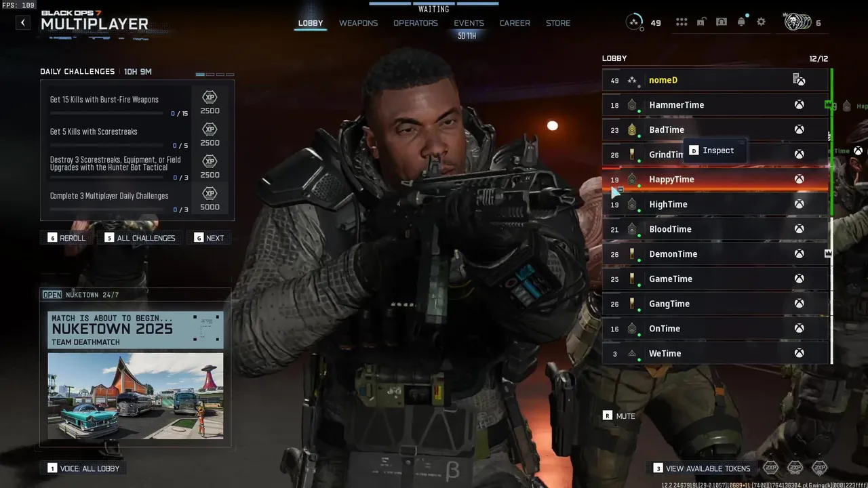Image resolution: width=868 pixels, height=488 pixels.
Task: Click the Get 5 Kills with Scorestreaks challenge
Action: pyautogui.click(x=94, y=131)
